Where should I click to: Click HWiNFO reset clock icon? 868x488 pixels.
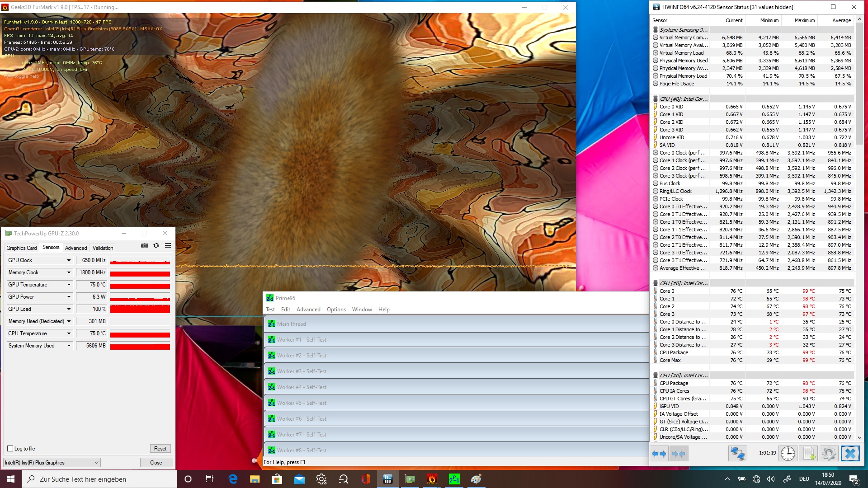(x=788, y=453)
